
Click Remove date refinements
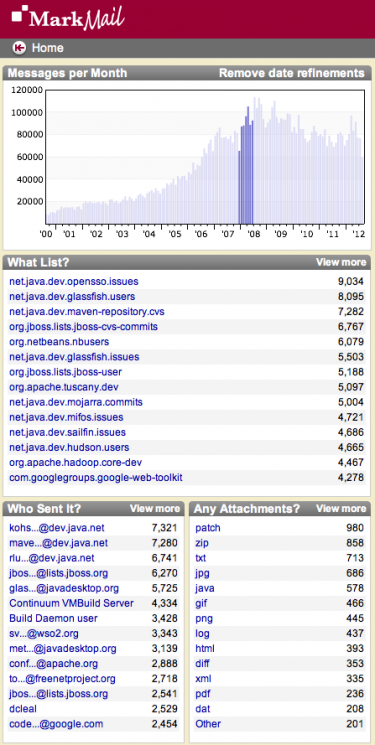[x=291, y=73]
